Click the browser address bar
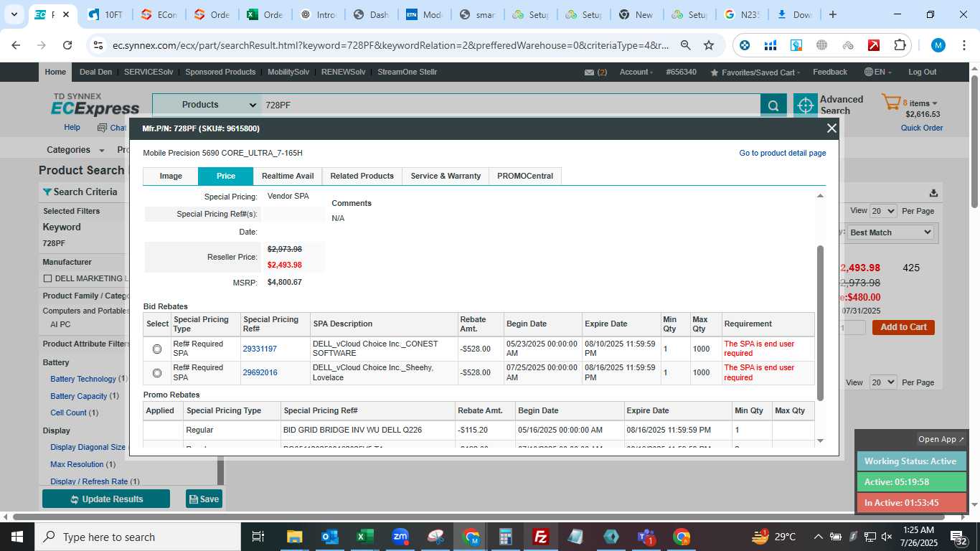980x551 pixels. [391, 45]
